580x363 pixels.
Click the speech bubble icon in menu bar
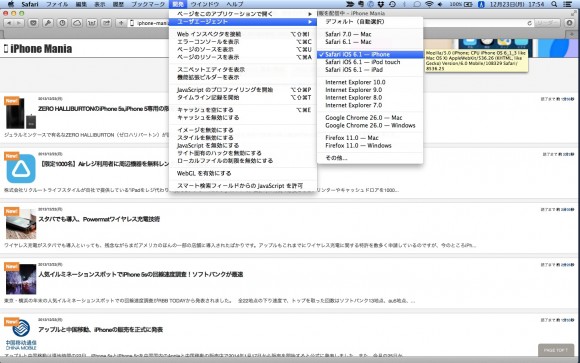(x=417, y=4)
